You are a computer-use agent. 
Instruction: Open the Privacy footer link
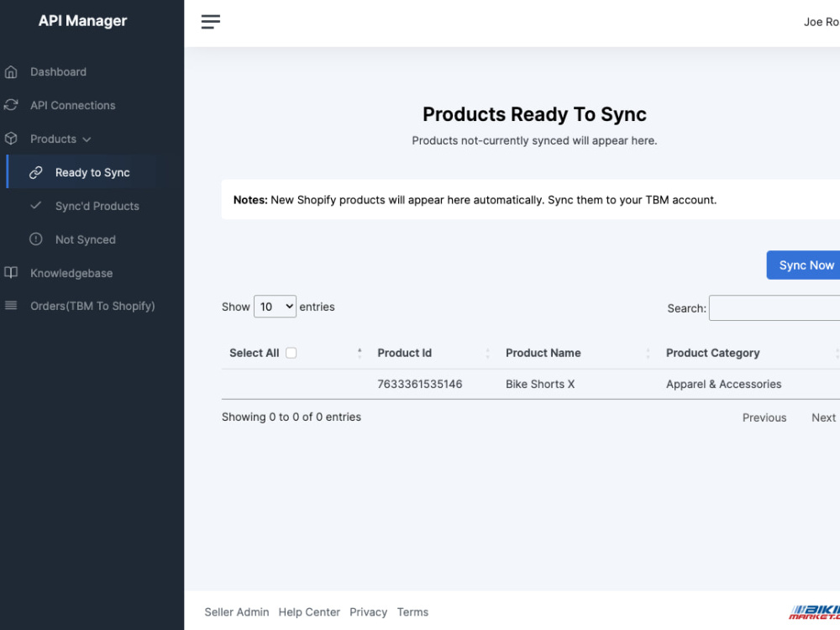368,612
